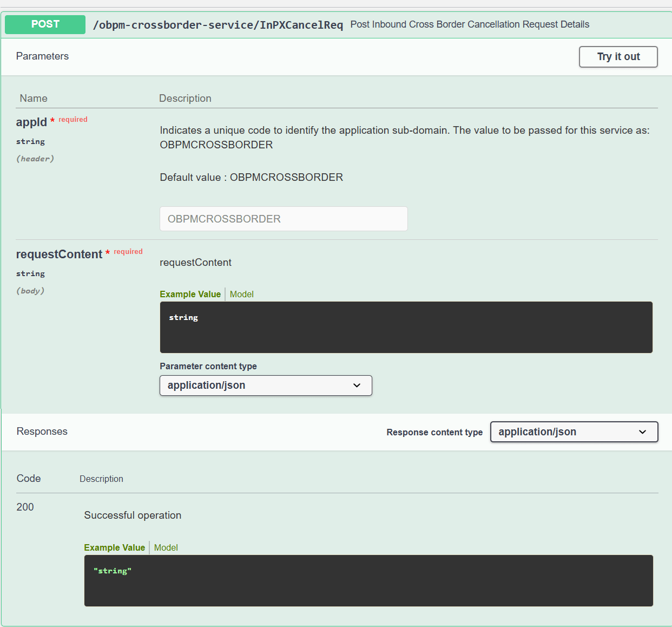Image resolution: width=672 pixels, height=627 pixels.
Task: Click the response "string" example code block
Action: click(x=368, y=580)
